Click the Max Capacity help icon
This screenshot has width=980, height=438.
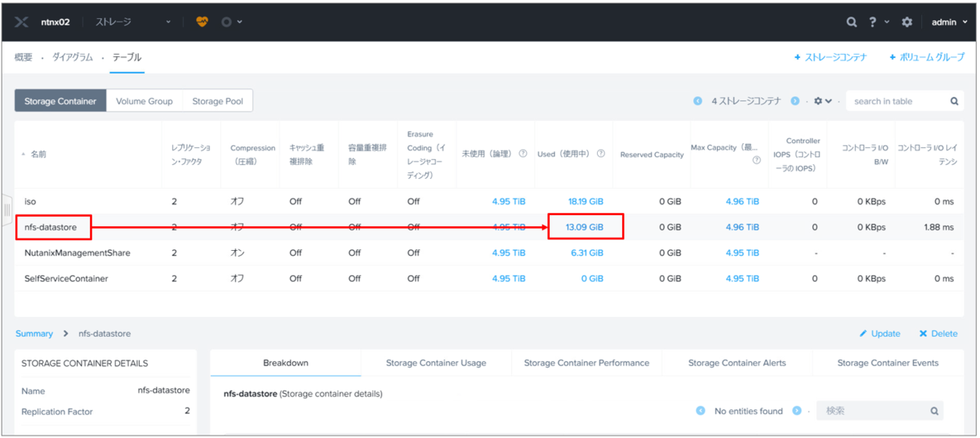point(756,160)
